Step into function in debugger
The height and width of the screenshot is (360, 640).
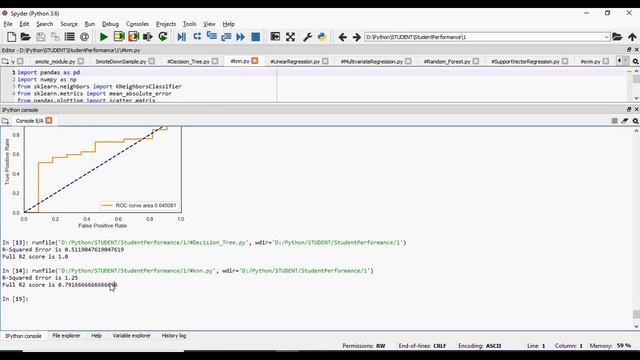(211, 37)
